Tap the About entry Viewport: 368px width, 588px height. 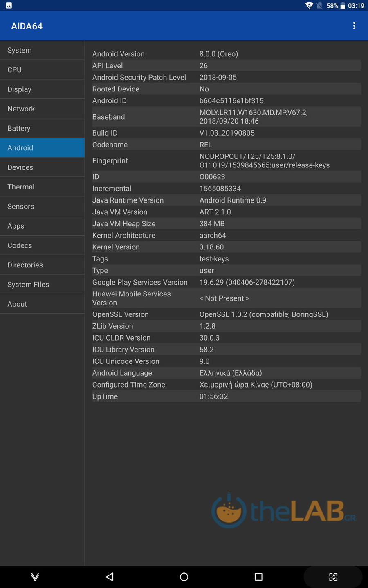point(42,304)
